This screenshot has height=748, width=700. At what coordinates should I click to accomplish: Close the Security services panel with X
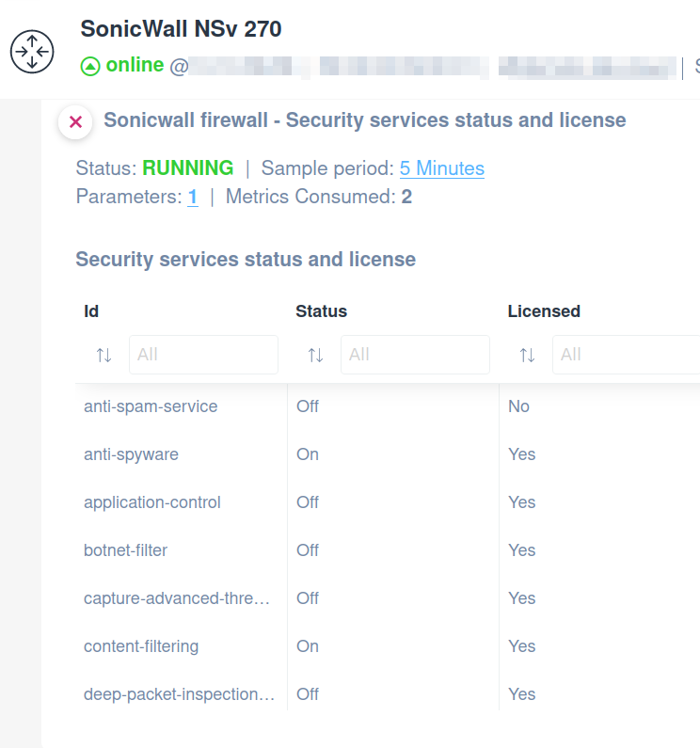(x=75, y=122)
